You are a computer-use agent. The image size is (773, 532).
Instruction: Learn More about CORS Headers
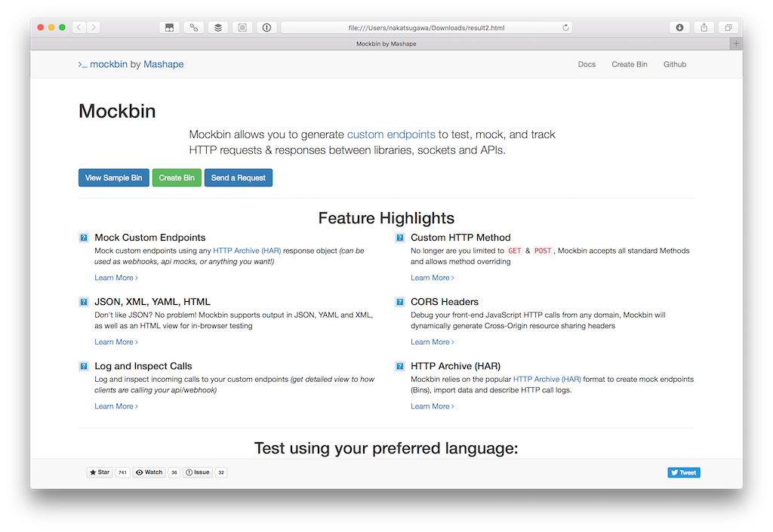[x=433, y=342]
